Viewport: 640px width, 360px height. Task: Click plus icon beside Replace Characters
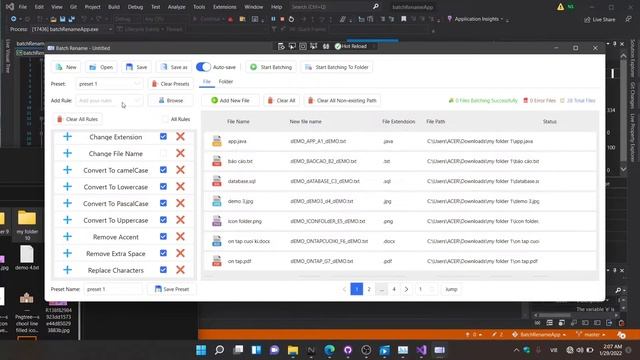68,270
